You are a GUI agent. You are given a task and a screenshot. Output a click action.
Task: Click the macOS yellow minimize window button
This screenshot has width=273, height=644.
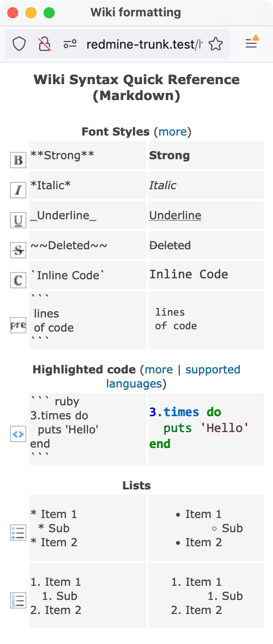31,13
